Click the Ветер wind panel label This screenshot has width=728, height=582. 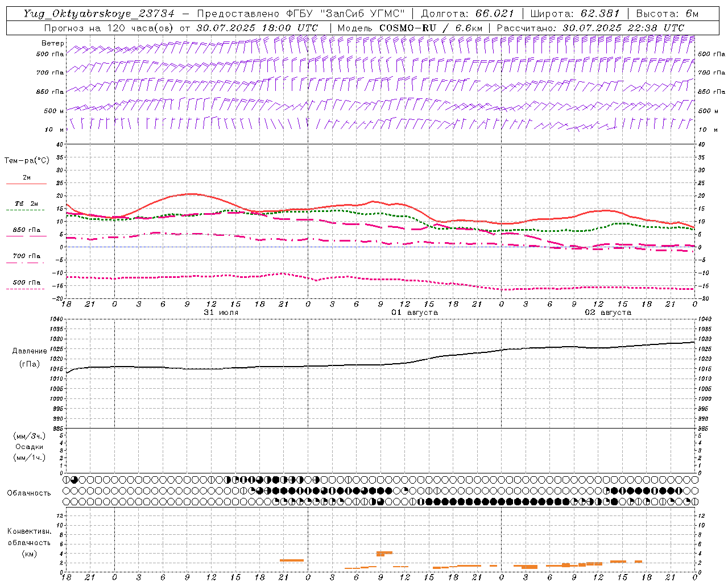coord(53,43)
